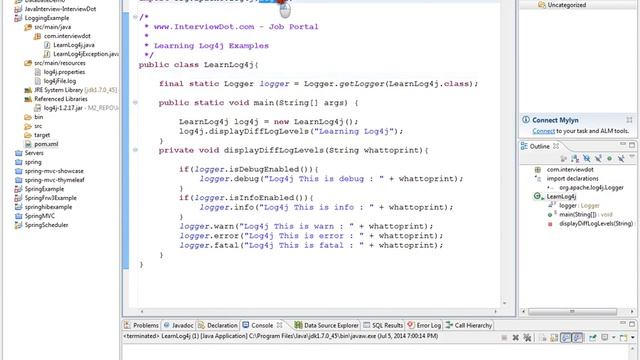The image size is (640, 360).
Task: Toggle console scroll lock
Action: [x=554, y=338]
